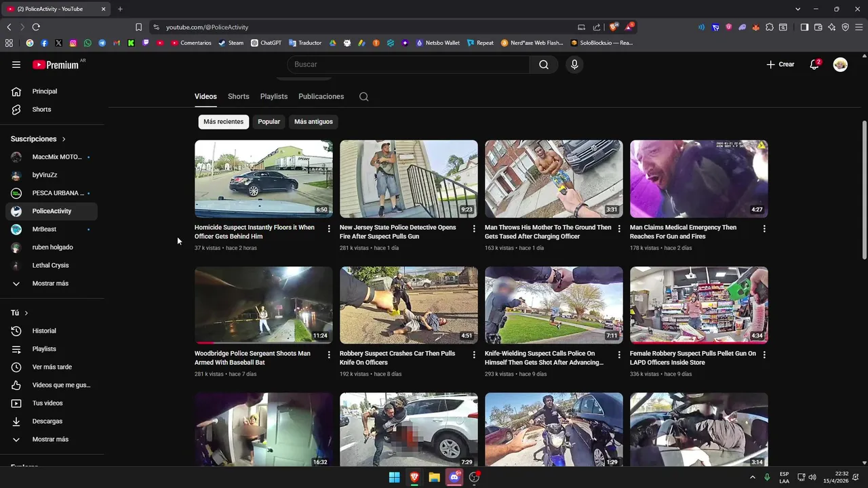The width and height of the screenshot is (868, 488).
Task: Switch to the Shorts channel tab
Action: tap(238, 96)
